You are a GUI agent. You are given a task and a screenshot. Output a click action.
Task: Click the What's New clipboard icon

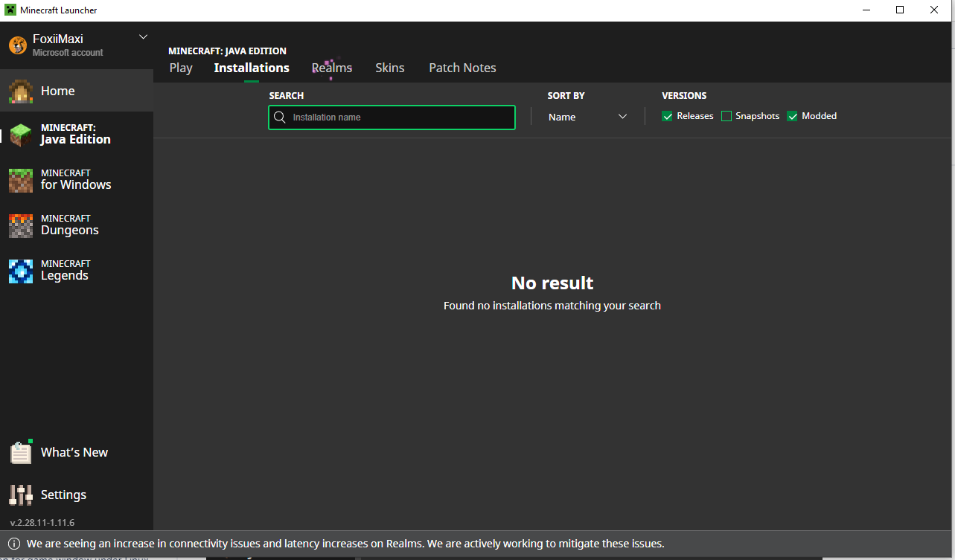(21, 452)
